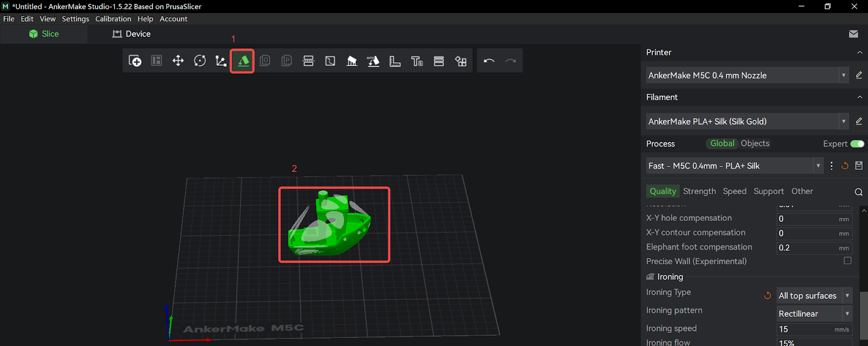This screenshot has height=346, width=868.
Task: Open the Paint-on supports tool
Action: [352, 61]
